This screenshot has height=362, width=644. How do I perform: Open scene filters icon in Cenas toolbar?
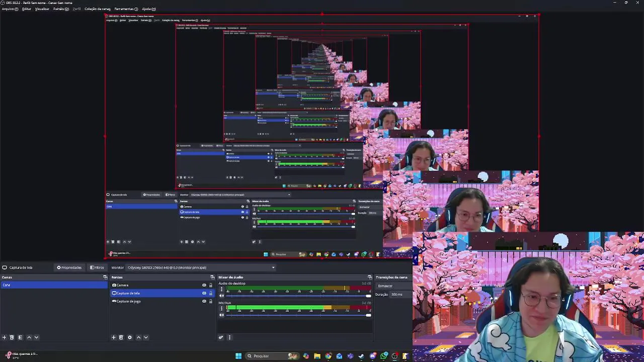[20, 337]
